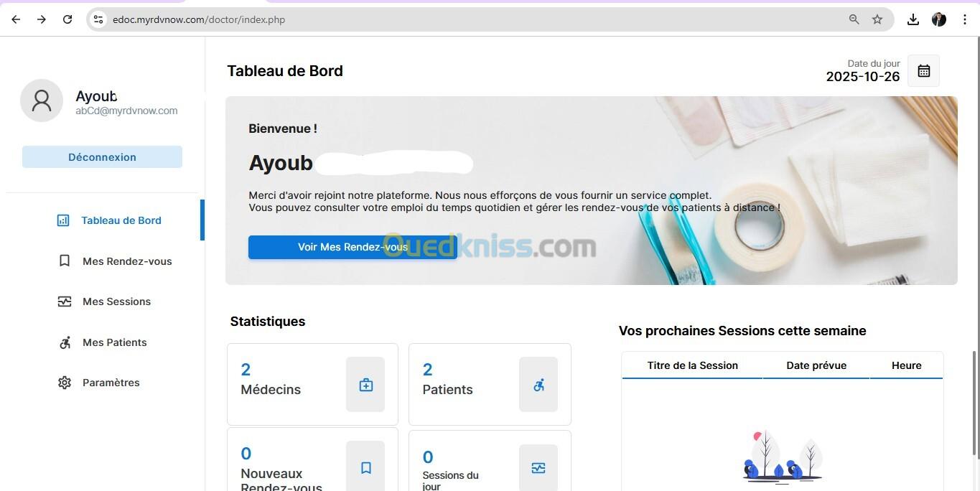Select Mes Patients in the sidebar

pyautogui.click(x=114, y=342)
